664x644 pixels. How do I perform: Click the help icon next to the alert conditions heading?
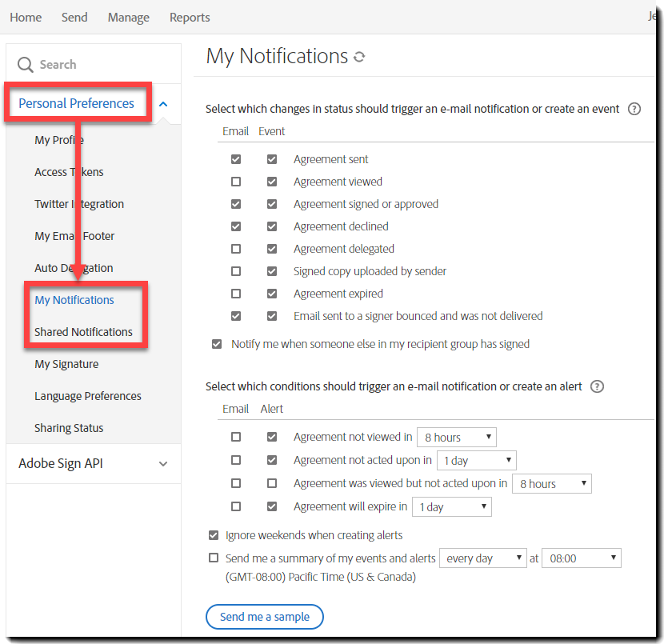[x=597, y=386]
